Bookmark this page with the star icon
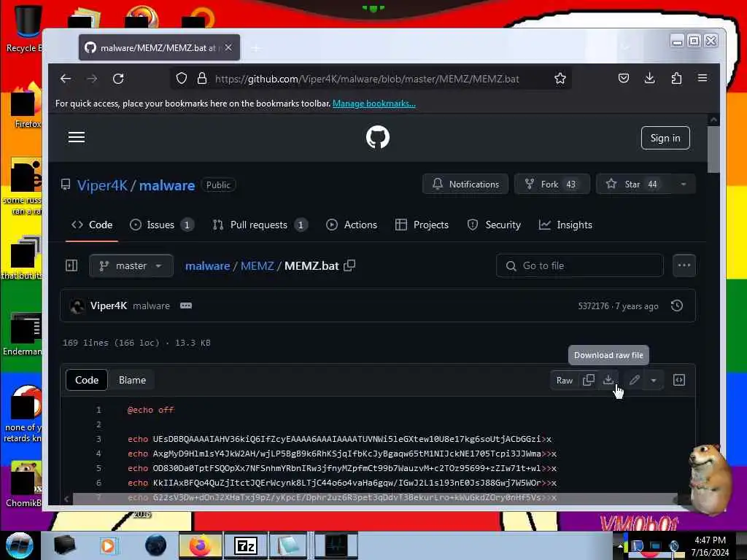 pyautogui.click(x=560, y=79)
